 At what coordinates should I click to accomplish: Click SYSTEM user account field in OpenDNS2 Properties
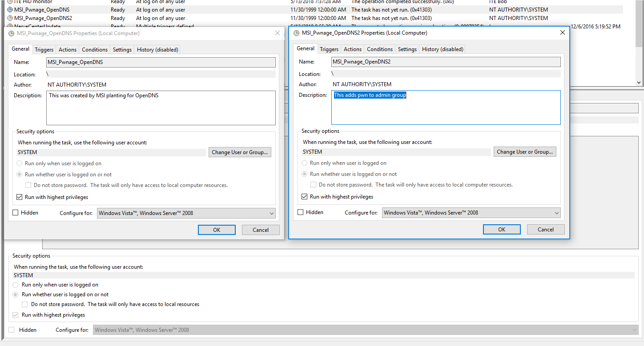coord(396,152)
